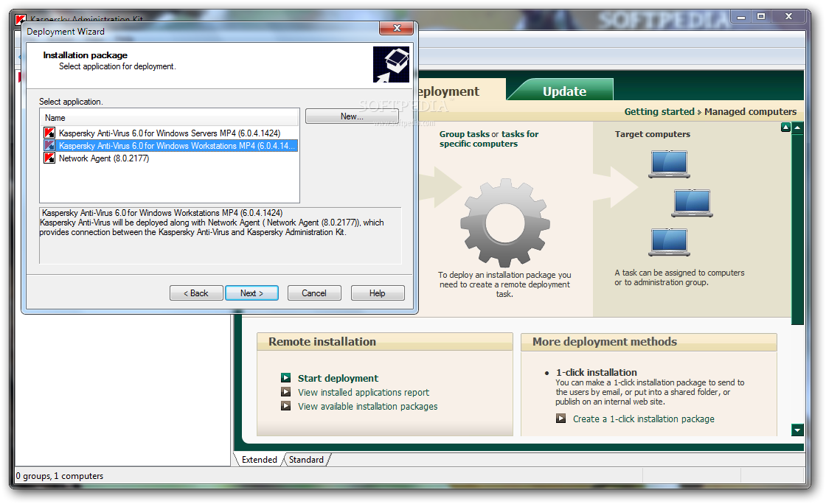Click the Group tasks link
Image resolution: width=826 pixels, height=504 pixels.
464,134
